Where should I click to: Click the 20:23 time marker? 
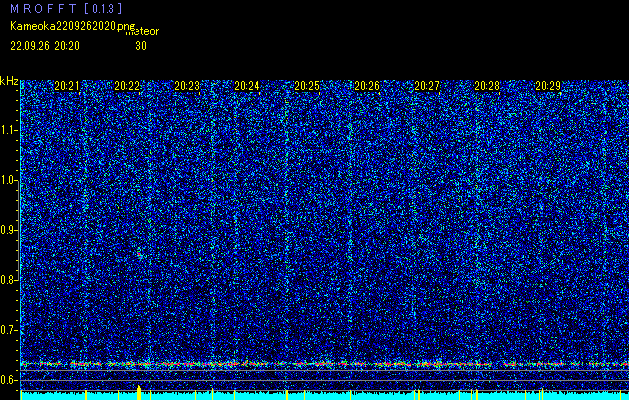tap(187, 86)
